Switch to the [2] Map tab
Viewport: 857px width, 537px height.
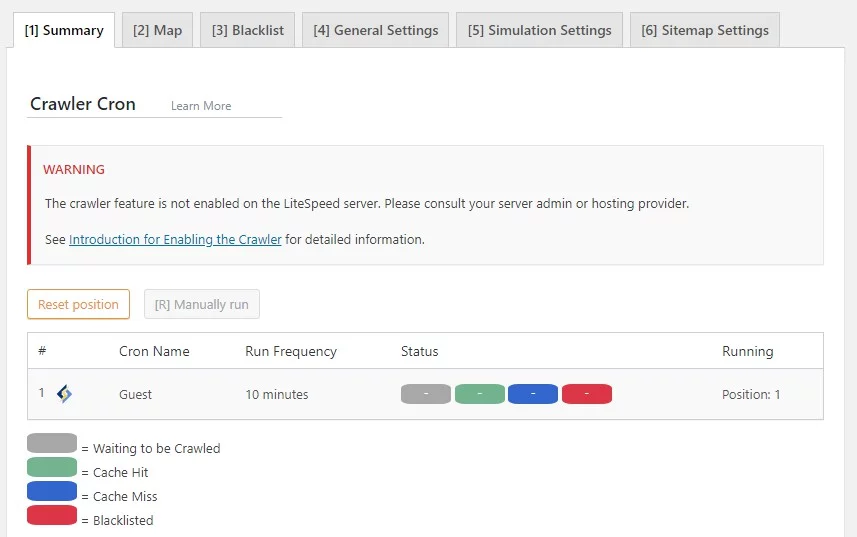point(157,30)
